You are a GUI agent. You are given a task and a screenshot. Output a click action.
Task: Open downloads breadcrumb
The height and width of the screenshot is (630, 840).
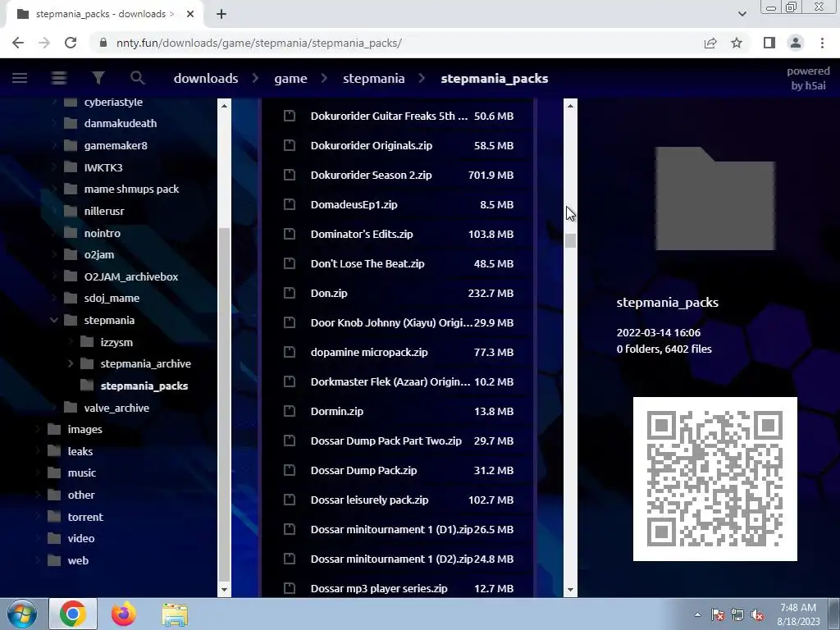206,78
